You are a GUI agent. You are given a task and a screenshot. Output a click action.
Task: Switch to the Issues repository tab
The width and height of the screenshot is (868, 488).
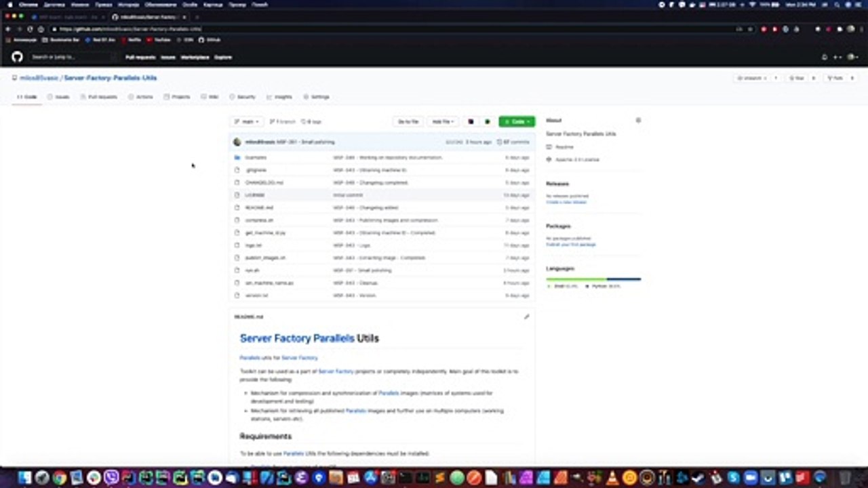pyautogui.click(x=58, y=97)
